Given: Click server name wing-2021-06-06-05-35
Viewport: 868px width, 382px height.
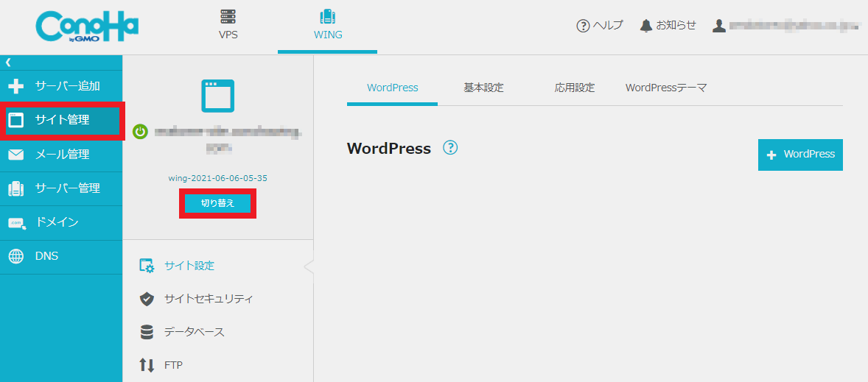Looking at the screenshot, I should pyautogui.click(x=218, y=179).
